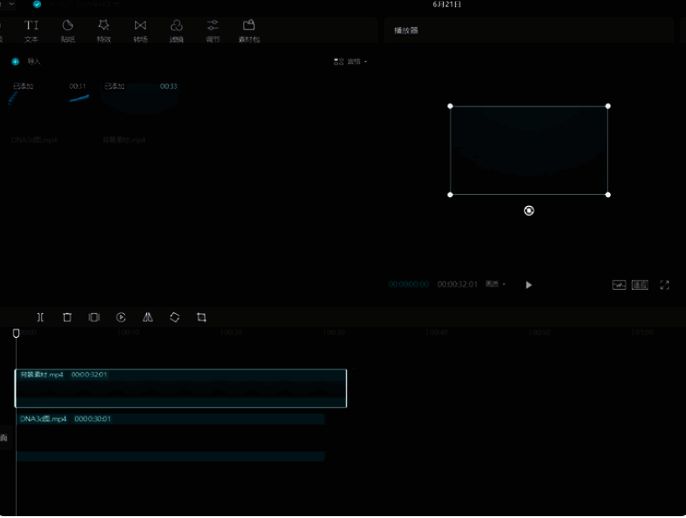The height and width of the screenshot is (518, 686).
Task: Delete selected clip with the trash icon
Action: (x=67, y=317)
